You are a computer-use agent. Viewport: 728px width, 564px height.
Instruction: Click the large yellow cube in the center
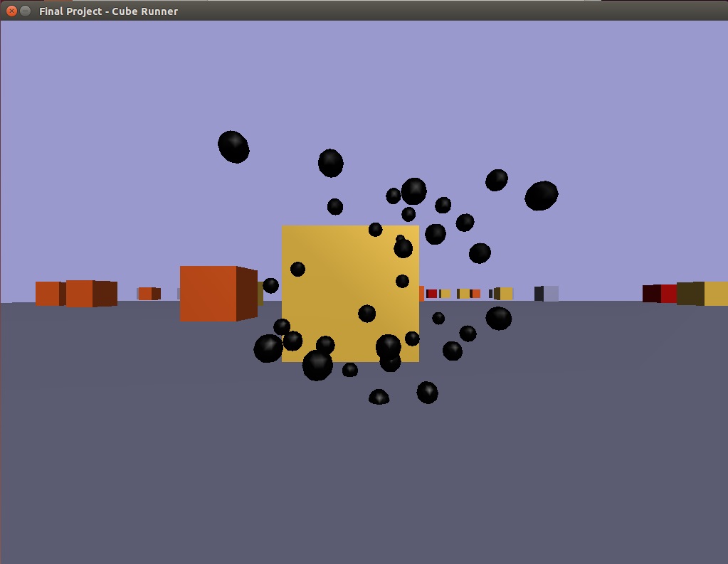pyautogui.click(x=350, y=293)
